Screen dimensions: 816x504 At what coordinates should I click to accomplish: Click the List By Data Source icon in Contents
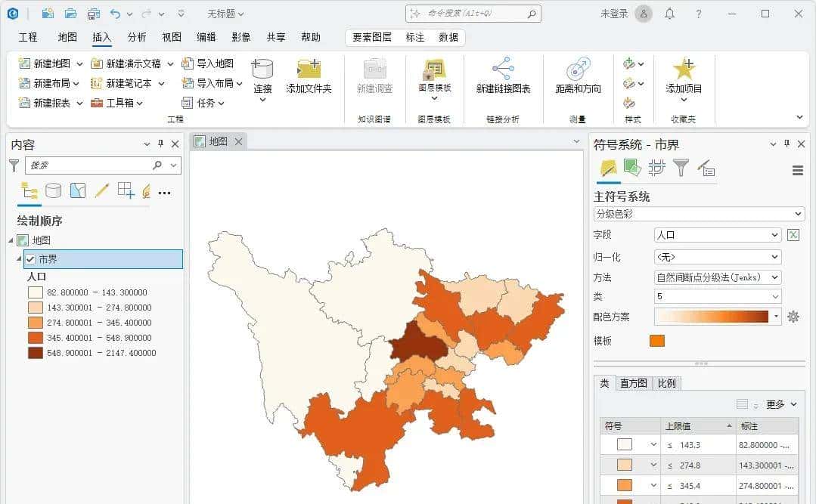(53, 191)
